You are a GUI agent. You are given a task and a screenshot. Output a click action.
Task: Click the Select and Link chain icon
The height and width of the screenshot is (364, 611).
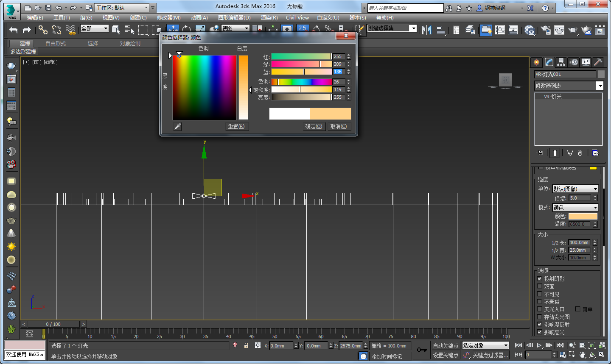43,30
